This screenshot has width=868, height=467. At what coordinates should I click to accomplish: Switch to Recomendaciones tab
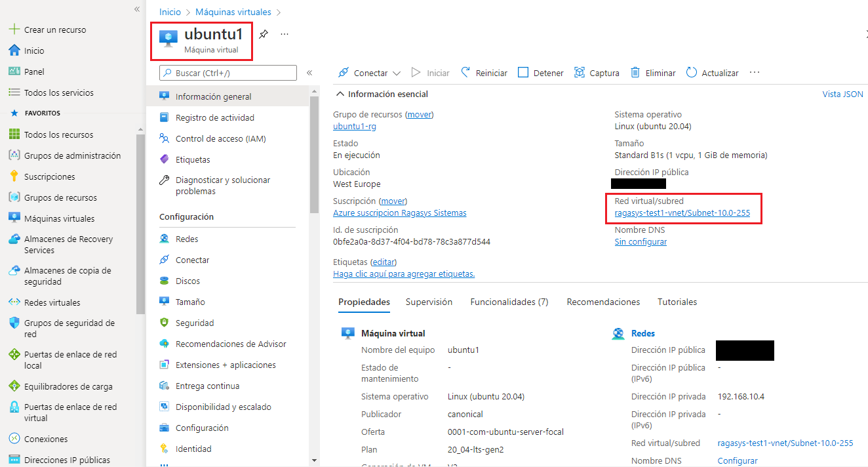(x=603, y=302)
